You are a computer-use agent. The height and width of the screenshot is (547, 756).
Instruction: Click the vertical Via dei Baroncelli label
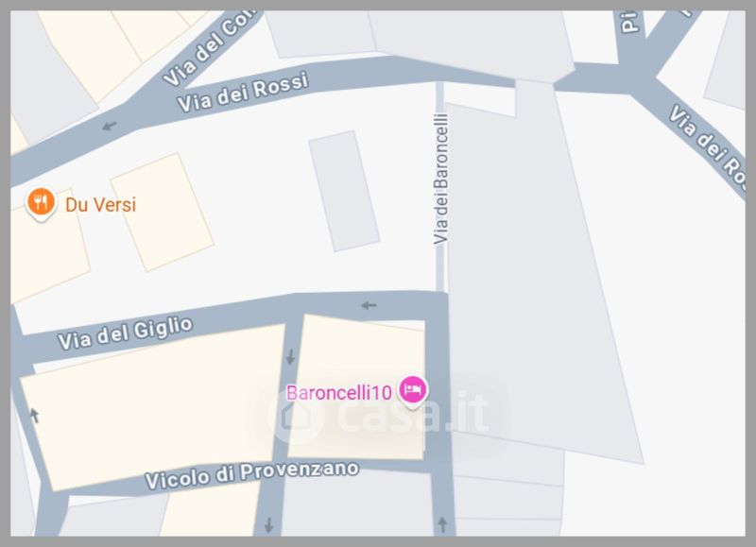tap(441, 179)
